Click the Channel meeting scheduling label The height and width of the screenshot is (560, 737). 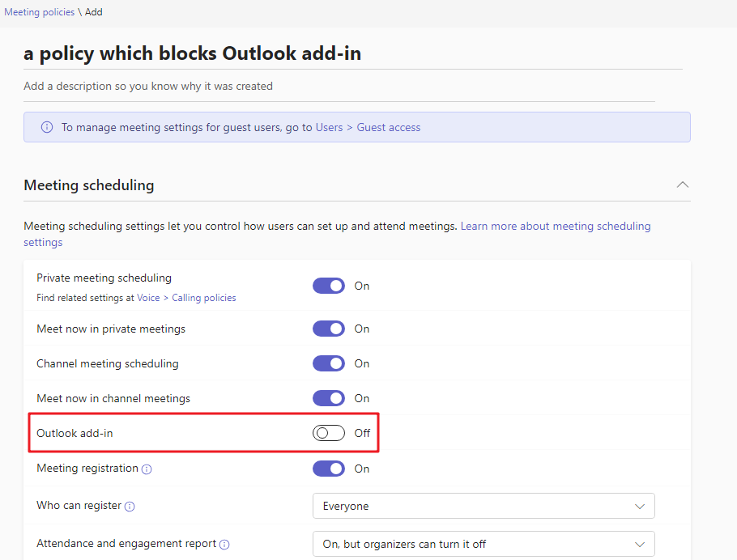(x=108, y=363)
